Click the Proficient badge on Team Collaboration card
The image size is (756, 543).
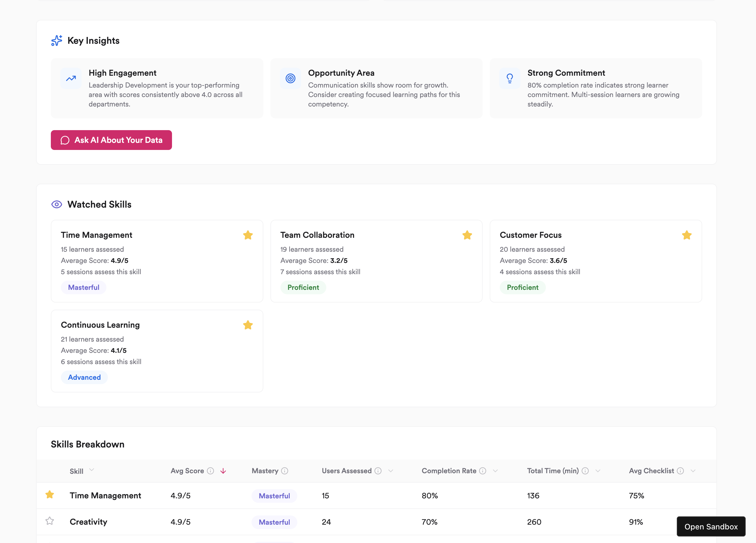[303, 287]
